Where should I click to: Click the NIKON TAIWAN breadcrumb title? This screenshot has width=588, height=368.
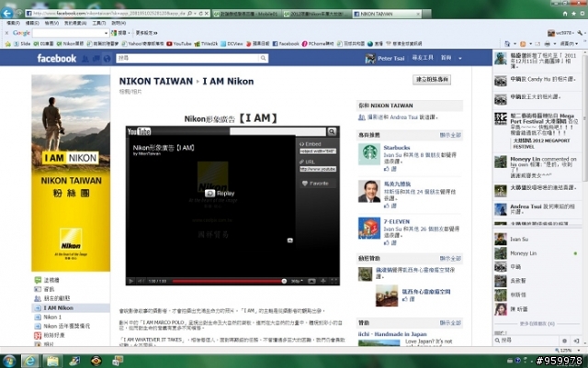pos(155,82)
